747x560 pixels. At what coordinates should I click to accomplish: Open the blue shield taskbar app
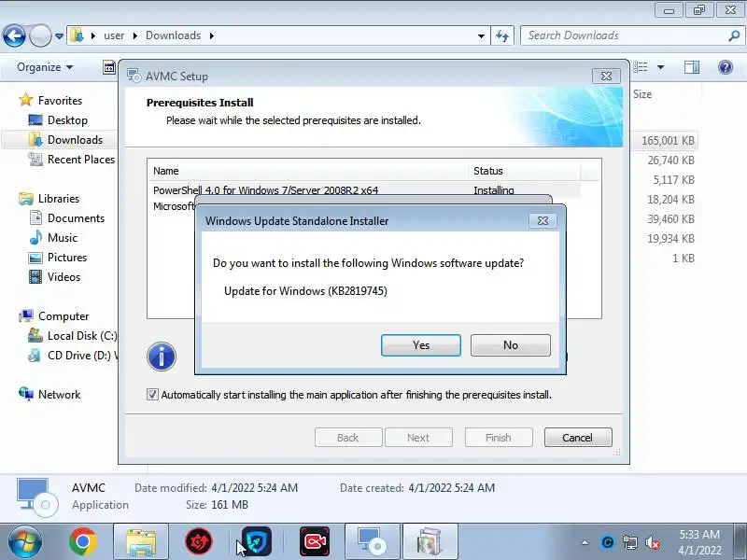(x=257, y=542)
